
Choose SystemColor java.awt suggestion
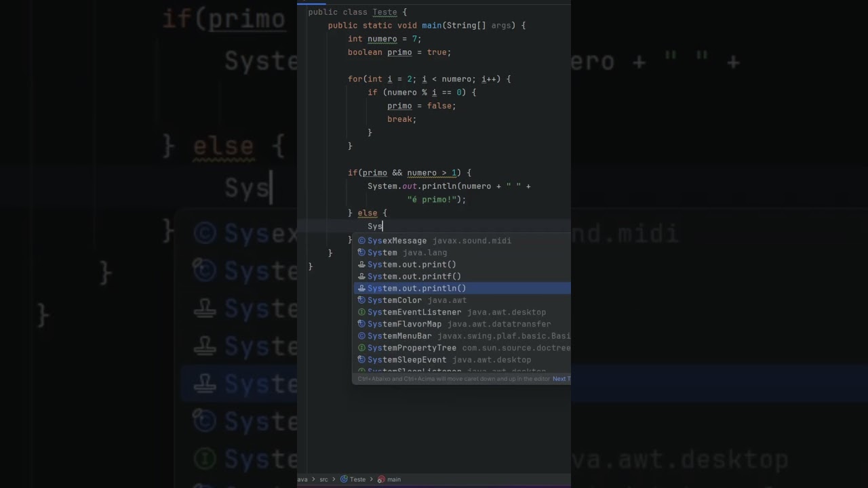coord(462,300)
